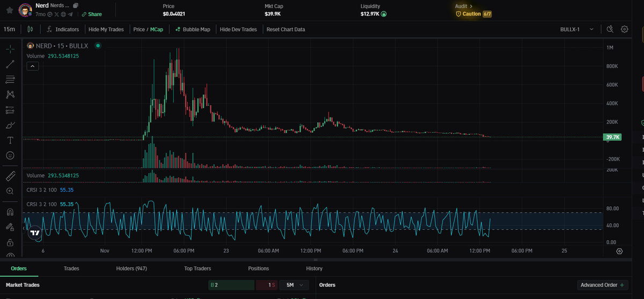The height and width of the screenshot is (299, 644).
Task: Select the forecasting and measurement tool
Action: [x=10, y=110]
